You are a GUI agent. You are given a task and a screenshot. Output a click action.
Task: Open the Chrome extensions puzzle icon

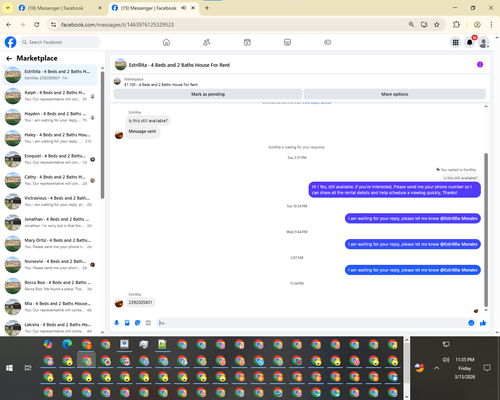pos(456,25)
